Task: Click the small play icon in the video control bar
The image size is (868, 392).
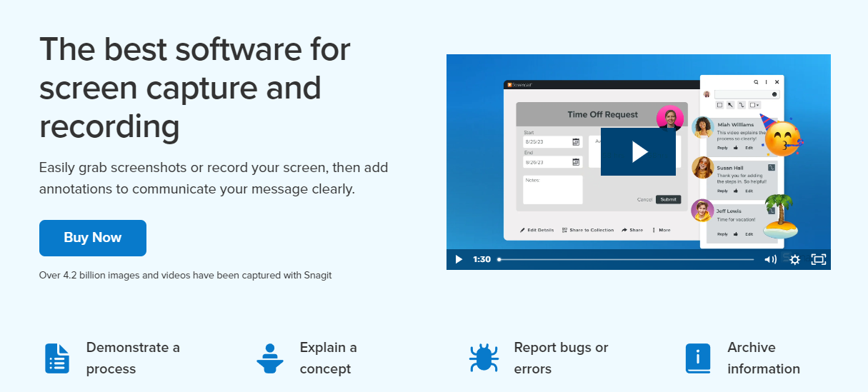Action: click(x=459, y=259)
